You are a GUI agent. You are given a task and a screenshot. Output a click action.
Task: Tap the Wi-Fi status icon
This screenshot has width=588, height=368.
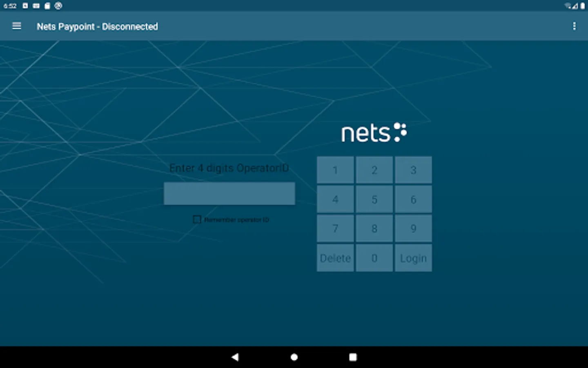pos(568,6)
